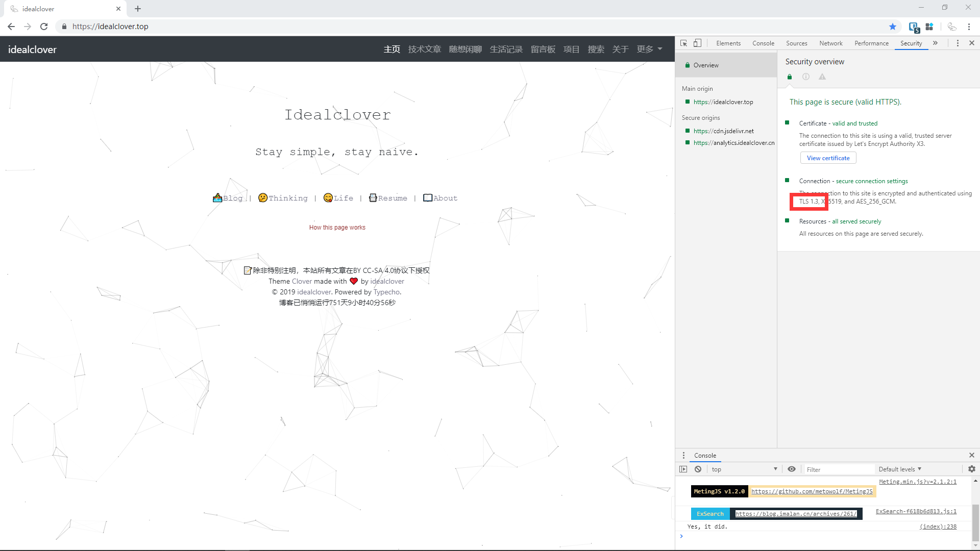The width and height of the screenshot is (980, 551).
Task: Select the https://idealclover.top main origin
Action: [x=723, y=102]
